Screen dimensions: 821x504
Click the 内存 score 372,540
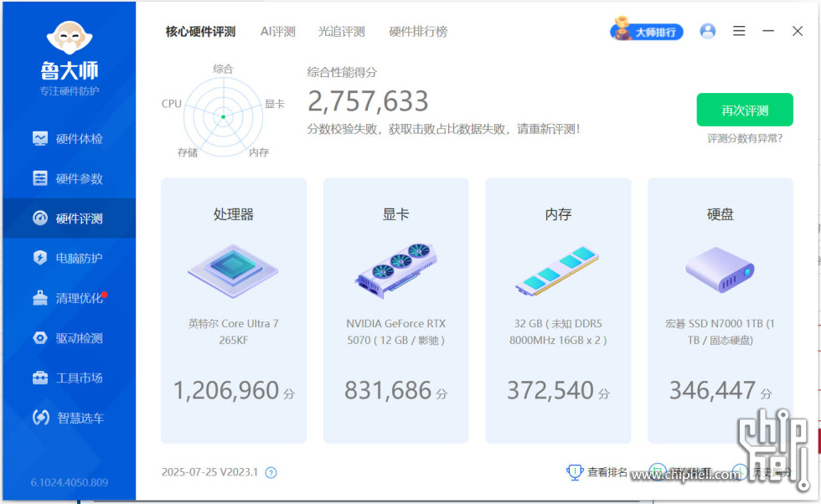(550, 390)
